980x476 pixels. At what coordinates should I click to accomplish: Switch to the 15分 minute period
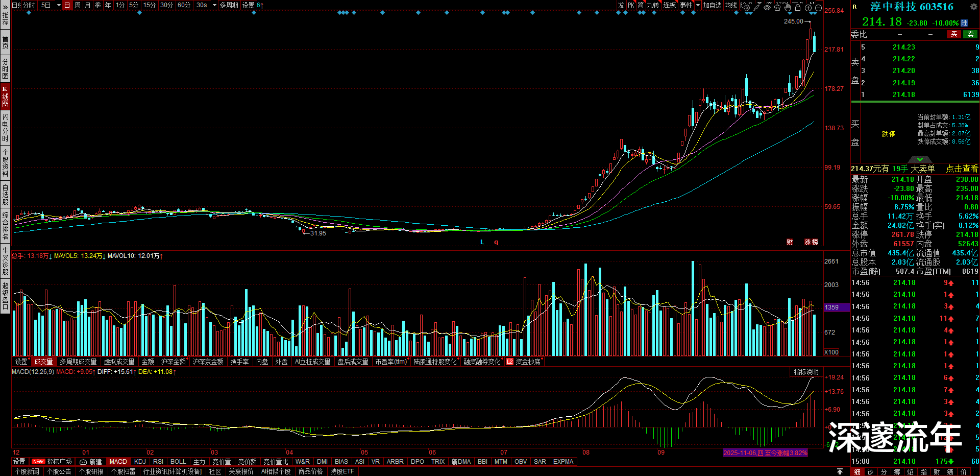[150, 5]
